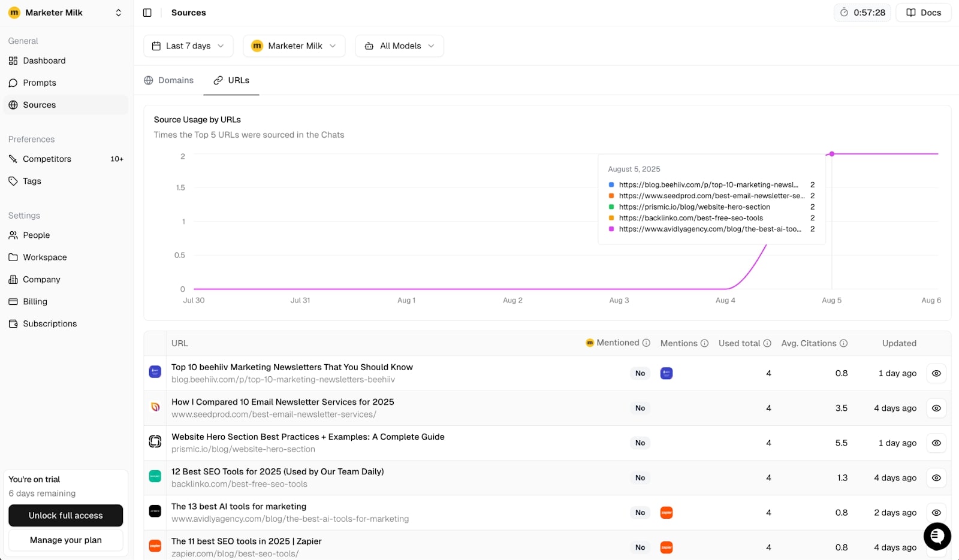The image size is (959, 560).
Task: Click green prismic legend swatch in tooltip
Action: (611, 207)
